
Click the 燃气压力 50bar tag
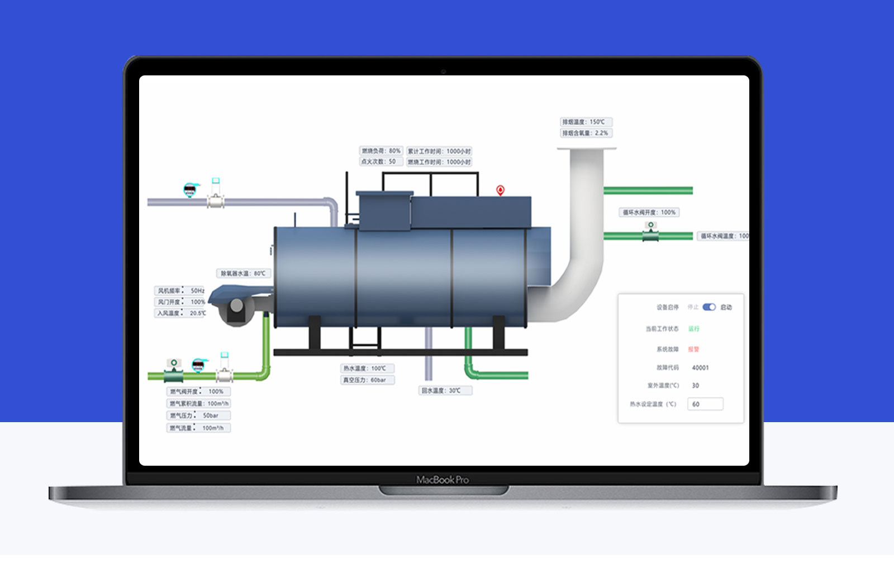click(x=198, y=415)
